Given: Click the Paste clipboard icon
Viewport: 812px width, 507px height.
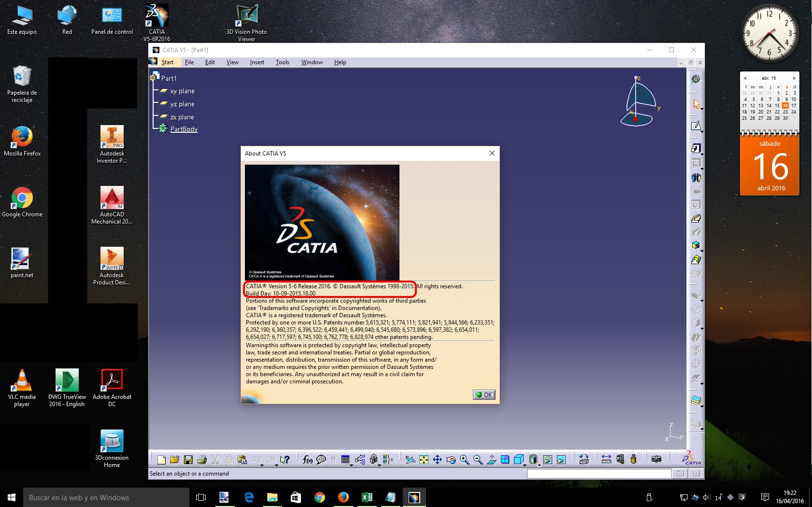Looking at the screenshot, I should 242,460.
